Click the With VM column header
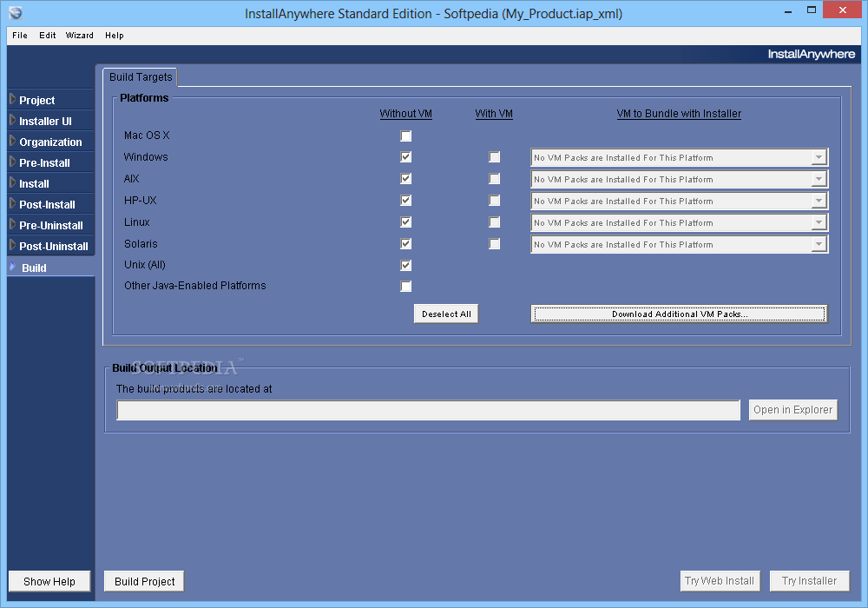868x608 pixels. click(494, 114)
